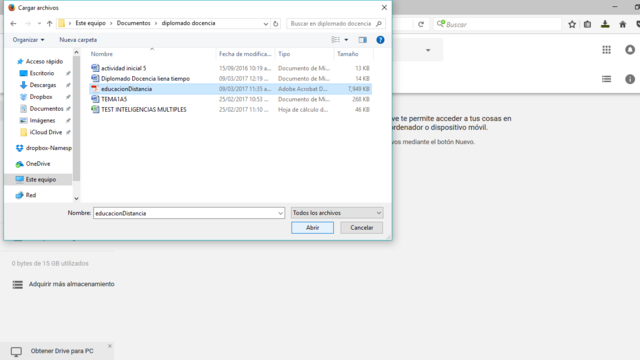Open the dialog help icon

tap(380, 40)
